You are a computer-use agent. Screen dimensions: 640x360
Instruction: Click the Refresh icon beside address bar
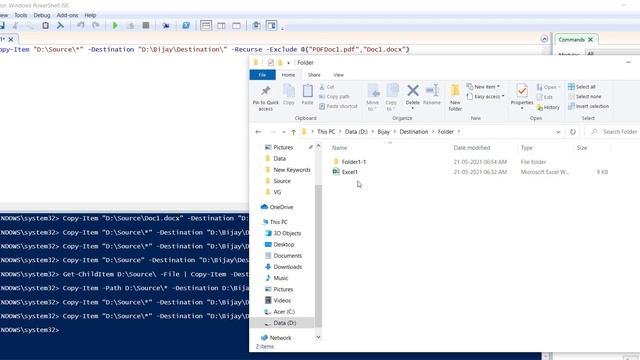coord(573,132)
